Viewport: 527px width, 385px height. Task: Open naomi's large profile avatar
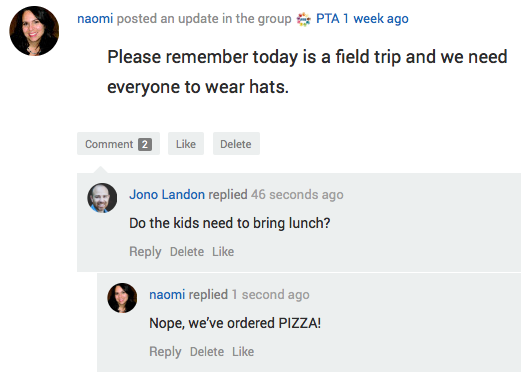[34, 31]
